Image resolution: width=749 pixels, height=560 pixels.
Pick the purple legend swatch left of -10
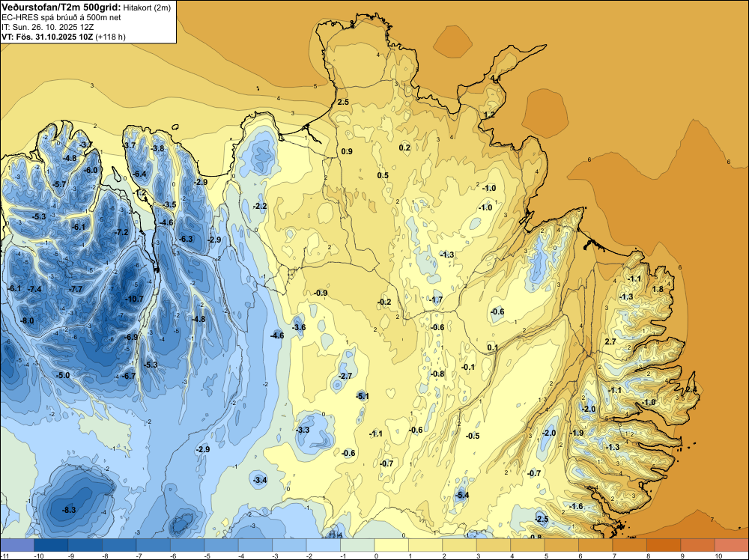(17, 545)
